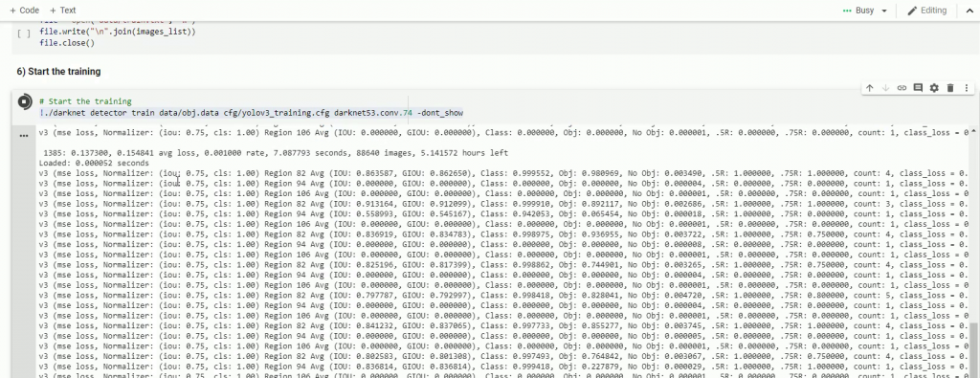Add a new Code cell

pyautogui.click(x=24, y=10)
